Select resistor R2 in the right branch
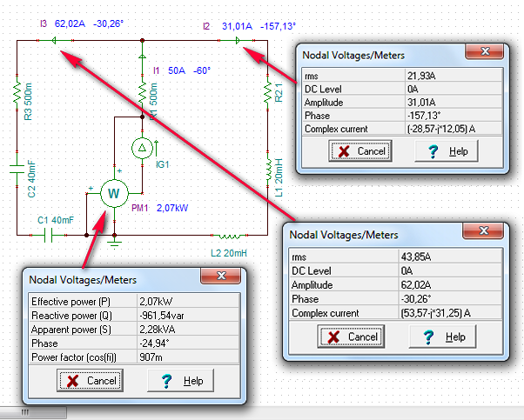524x420 pixels. (266, 94)
